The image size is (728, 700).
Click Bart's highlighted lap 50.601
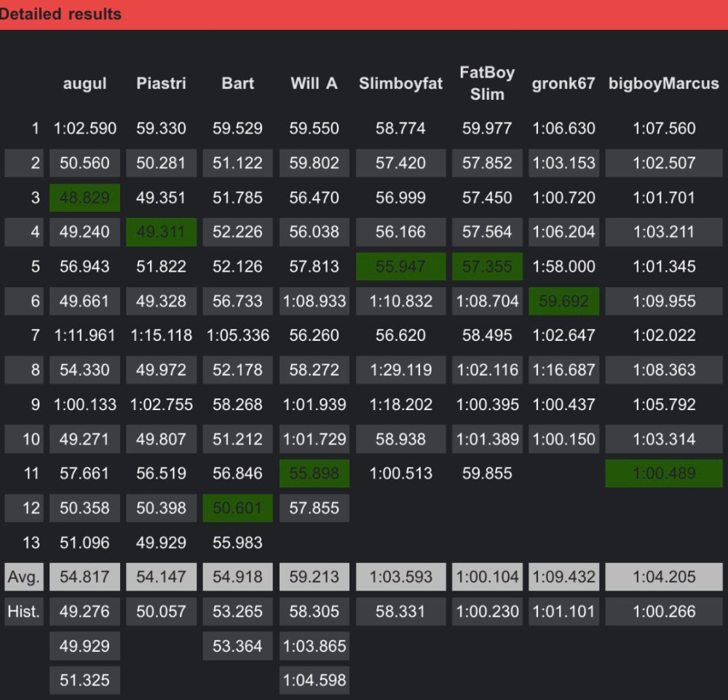coord(238,508)
